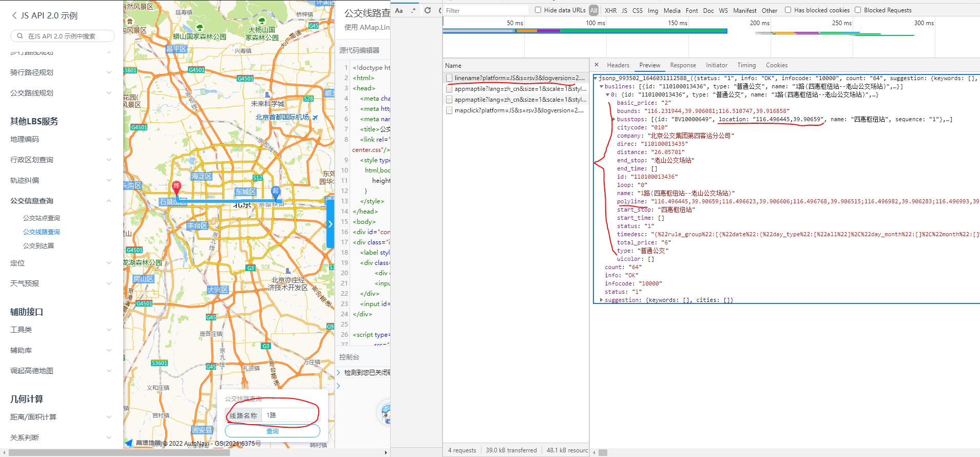
Task: Switch to the Headers tab
Action: (618, 65)
